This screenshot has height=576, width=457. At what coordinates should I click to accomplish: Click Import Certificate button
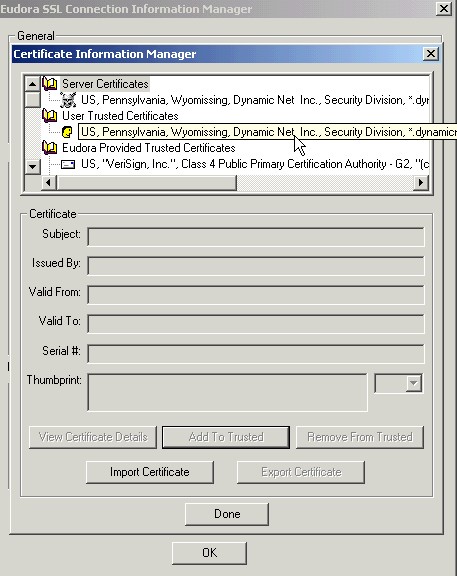tap(150, 472)
